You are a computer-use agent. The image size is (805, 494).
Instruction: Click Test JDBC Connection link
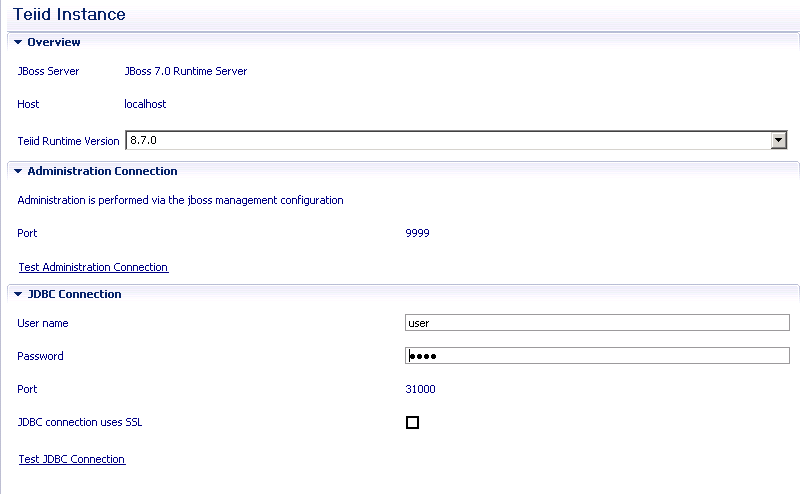click(x=72, y=459)
